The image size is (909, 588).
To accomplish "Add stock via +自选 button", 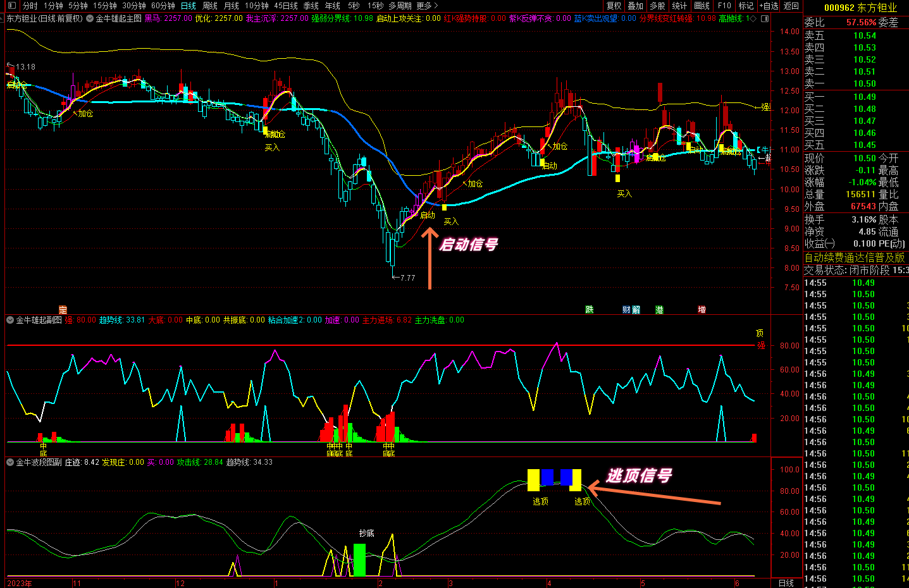I will pyautogui.click(x=769, y=6).
